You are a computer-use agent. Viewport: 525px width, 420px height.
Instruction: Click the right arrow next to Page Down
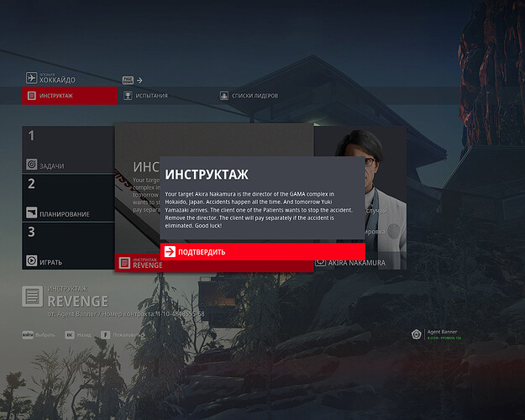click(x=139, y=81)
